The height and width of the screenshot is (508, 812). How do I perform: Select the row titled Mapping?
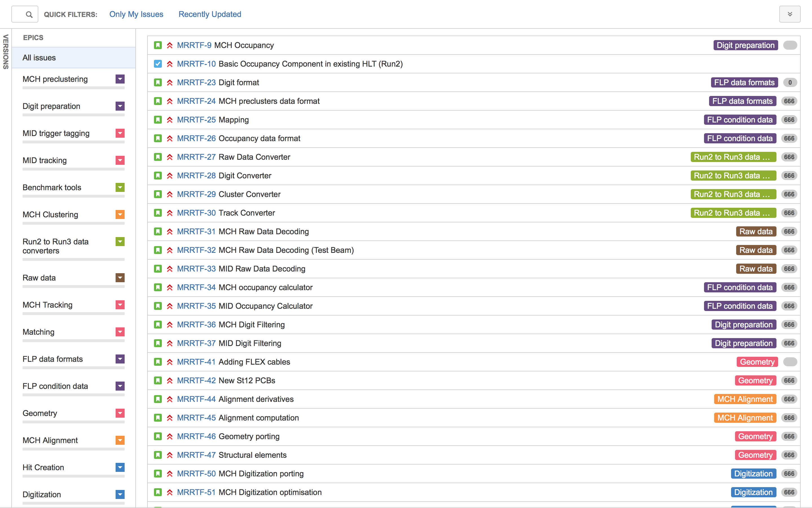click(473, 120)
